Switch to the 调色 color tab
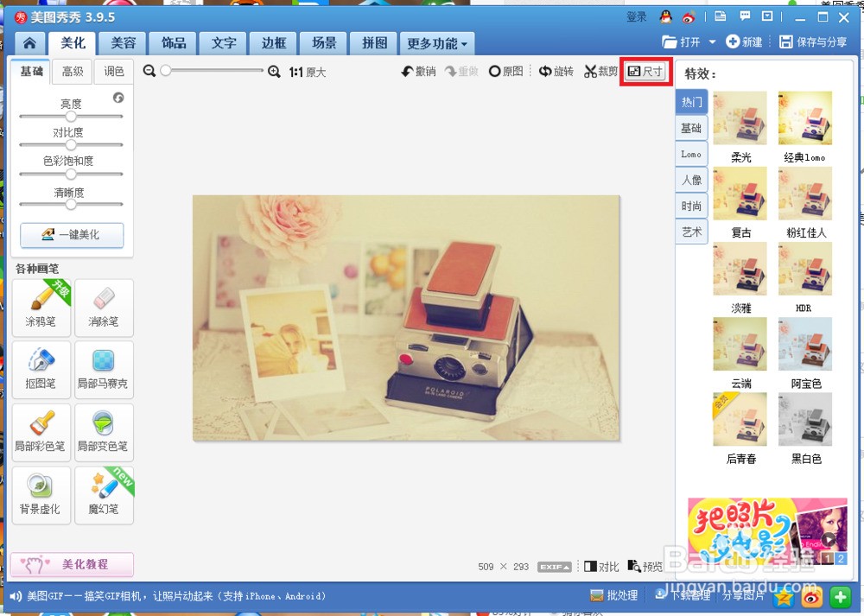 (x=113, y=72)
